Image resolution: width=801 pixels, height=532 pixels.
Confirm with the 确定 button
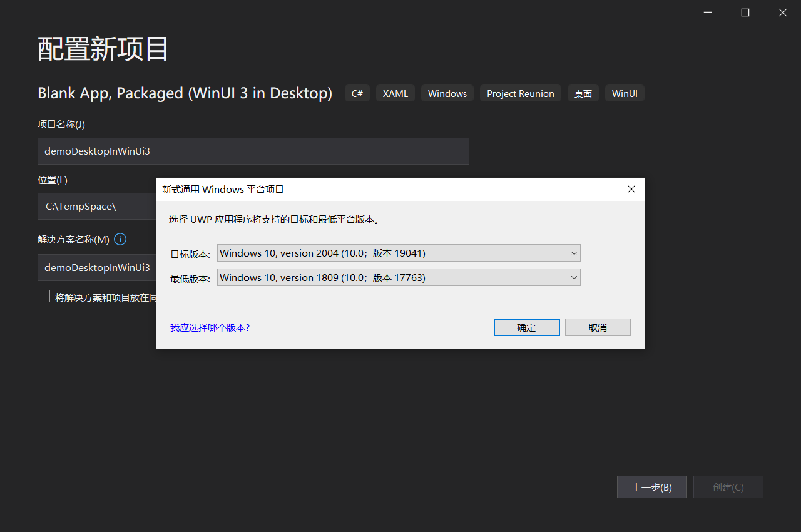tap(526, 327)
